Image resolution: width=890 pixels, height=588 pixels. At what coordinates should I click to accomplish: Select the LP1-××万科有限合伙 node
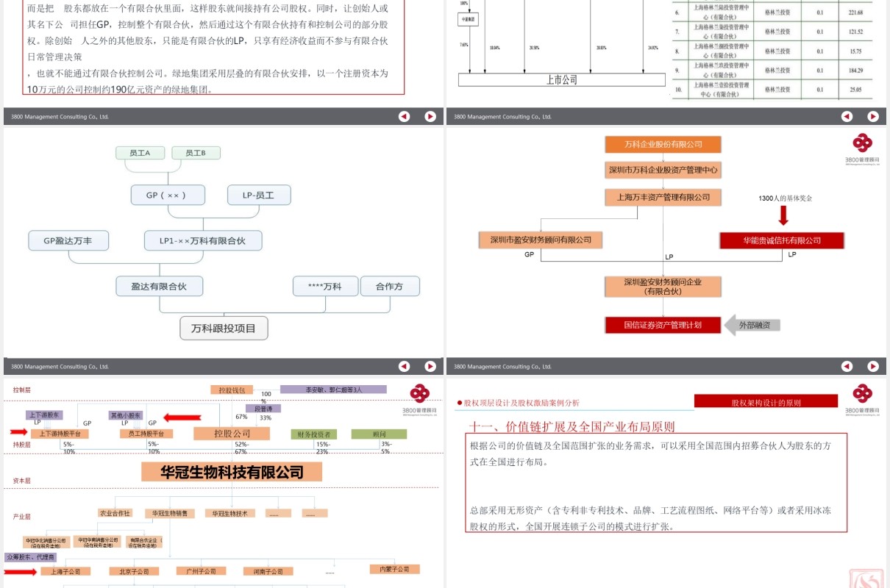[x=203, y=240]
